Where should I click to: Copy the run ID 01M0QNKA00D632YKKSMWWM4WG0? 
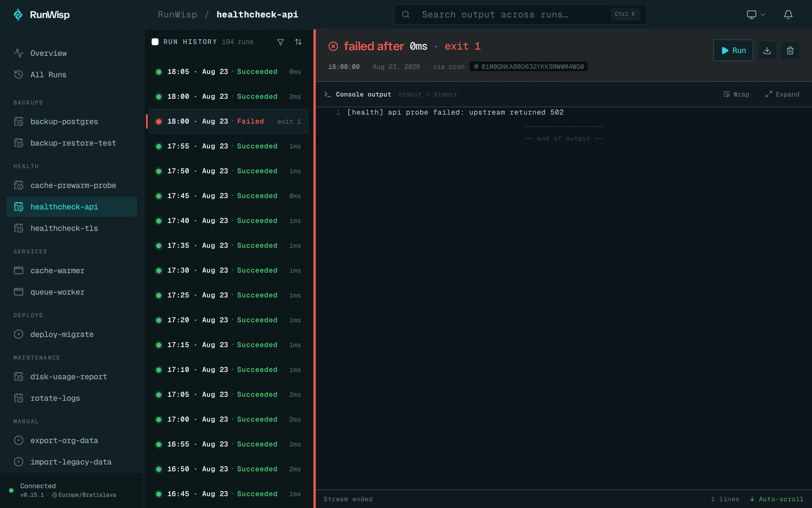tap(528, 67)
